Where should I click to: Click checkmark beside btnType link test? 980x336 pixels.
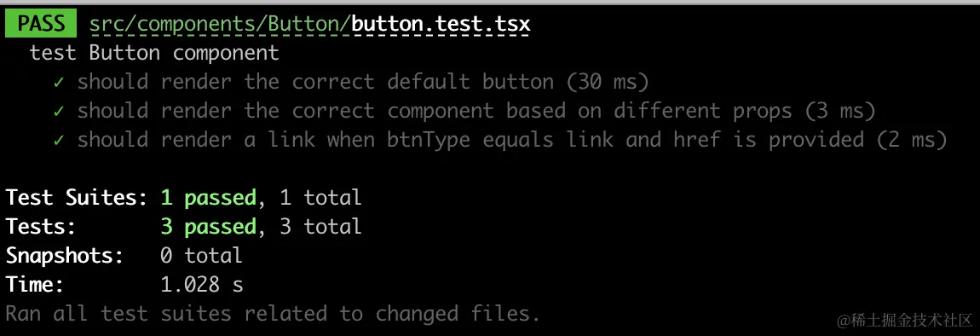[x=60, y=140]
